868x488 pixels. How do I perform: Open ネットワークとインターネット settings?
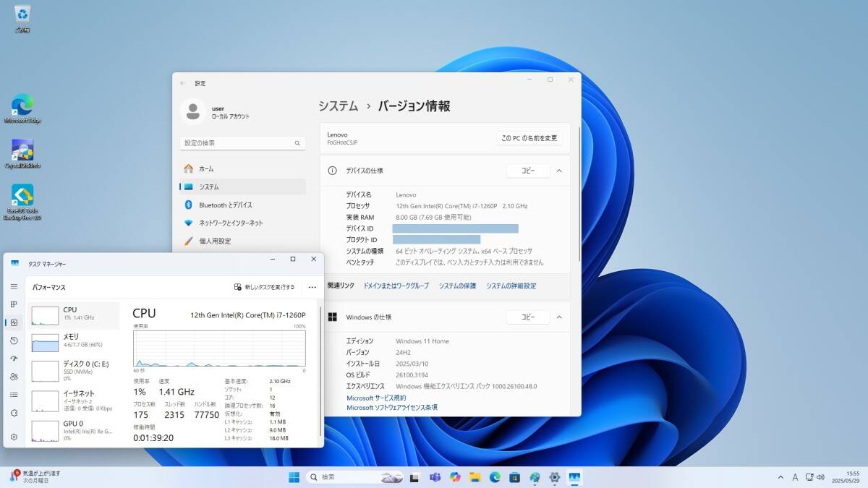242,223
